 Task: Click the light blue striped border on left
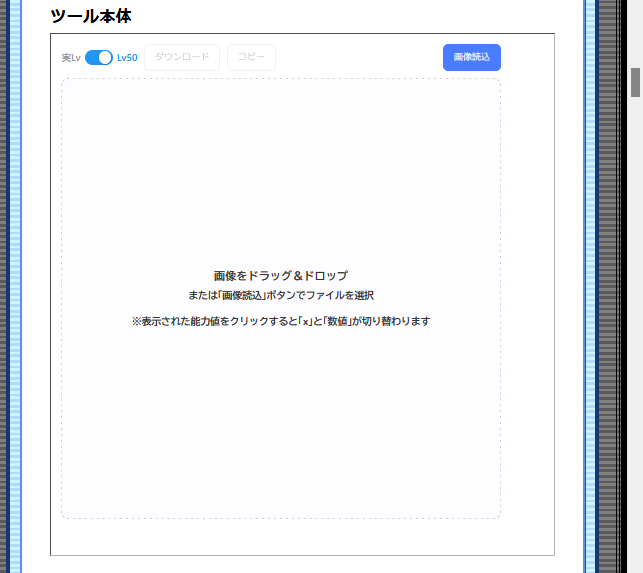tap(14, 300)
